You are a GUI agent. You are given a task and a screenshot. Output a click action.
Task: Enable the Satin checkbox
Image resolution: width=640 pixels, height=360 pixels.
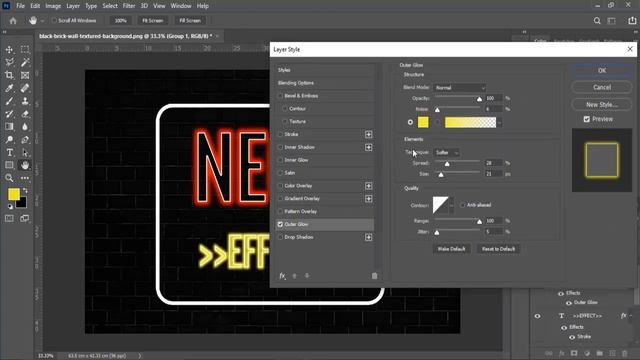pos(280,173)
